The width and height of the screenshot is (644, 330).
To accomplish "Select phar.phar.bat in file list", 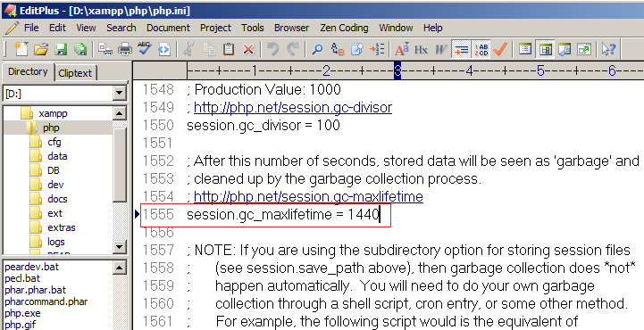I will (35, 290).
